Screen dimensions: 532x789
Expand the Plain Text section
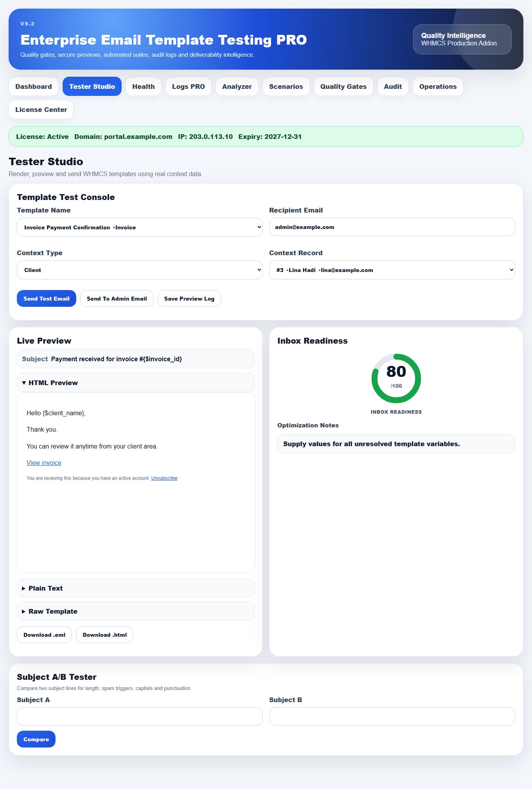pos(136,588)
